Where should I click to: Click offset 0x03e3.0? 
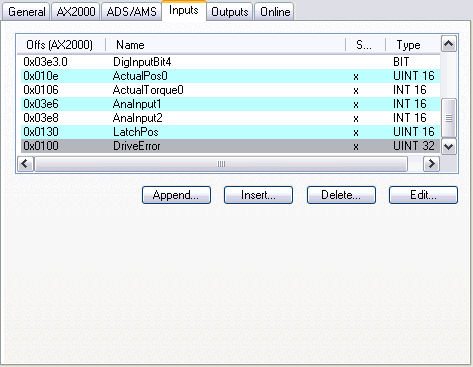click(x=45, y=62)
